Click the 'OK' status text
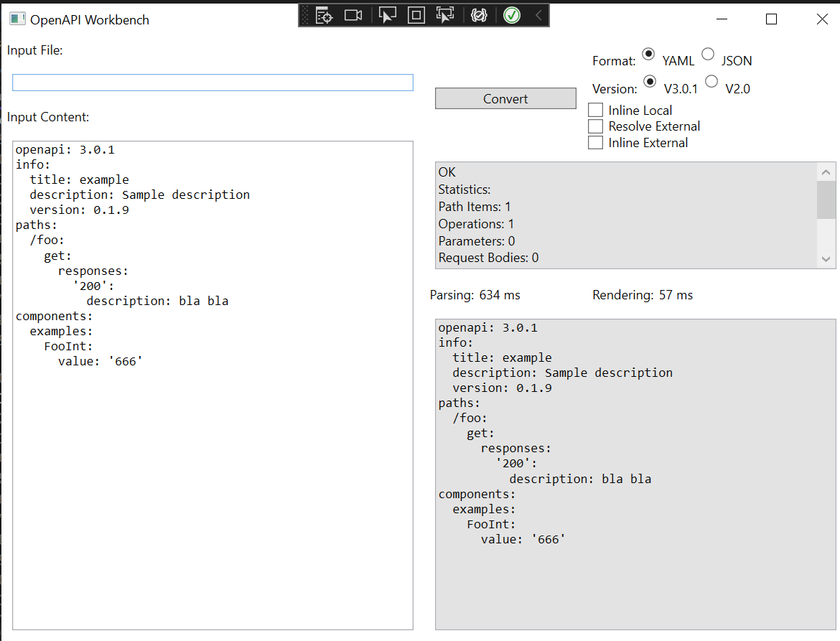The height and width of the screenshot is (641, 840). pos(447,172)
